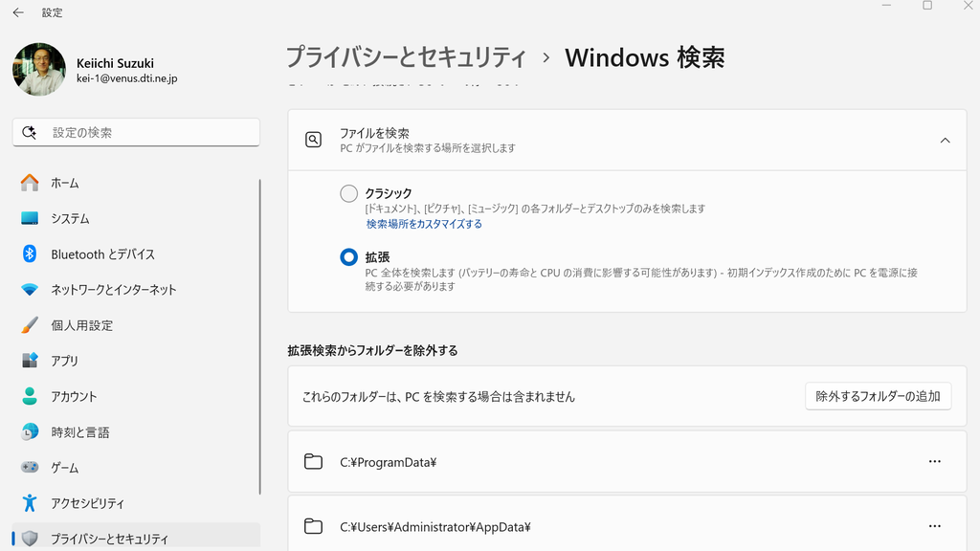980x551 pixels.
Task: Click folder icon for C:¥ProgramData¥
Action: [x=313, y=462]
